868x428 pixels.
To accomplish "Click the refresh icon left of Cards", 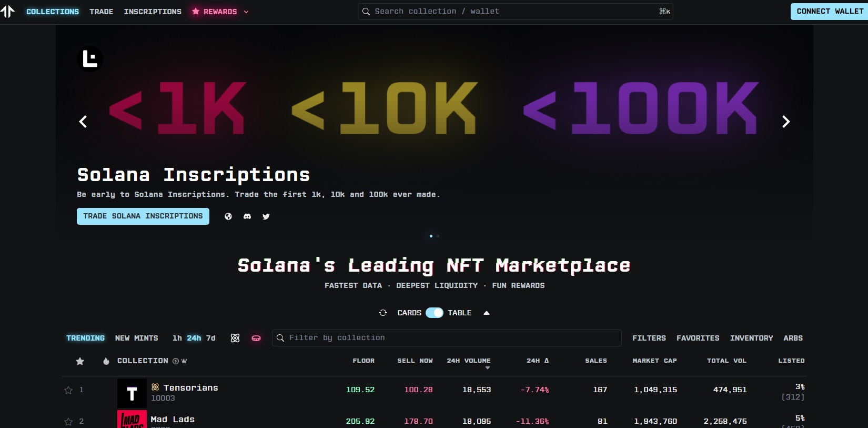I will tap(383, 313).
